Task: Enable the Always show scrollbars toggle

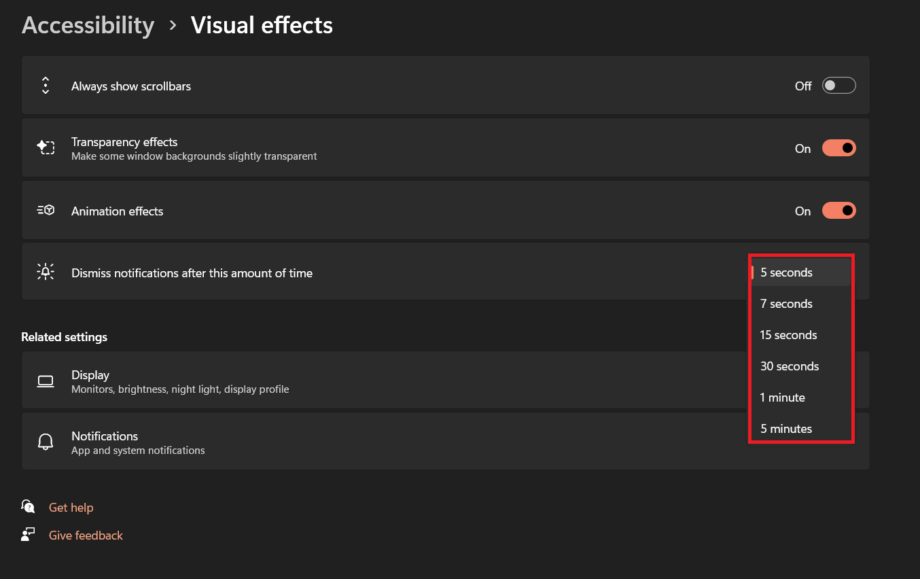Action: click(838, 86)
